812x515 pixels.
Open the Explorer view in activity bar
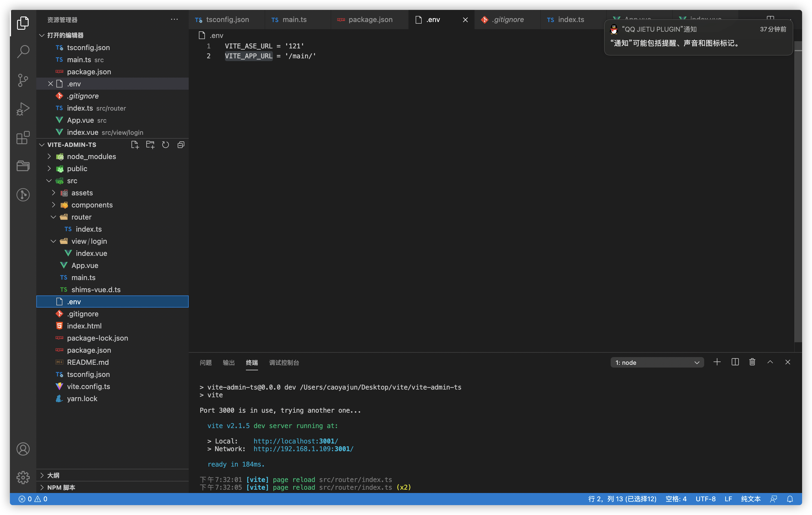tap(23, 23)
